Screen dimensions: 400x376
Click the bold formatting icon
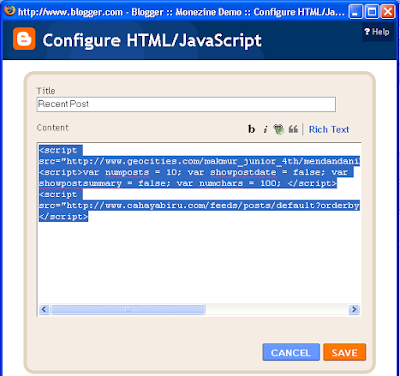coord(251,129)
